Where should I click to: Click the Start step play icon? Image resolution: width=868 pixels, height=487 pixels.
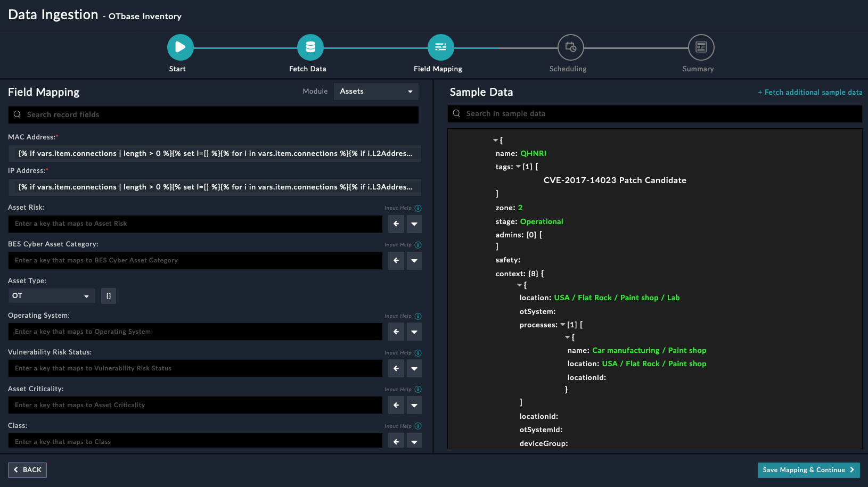point(180,47)
